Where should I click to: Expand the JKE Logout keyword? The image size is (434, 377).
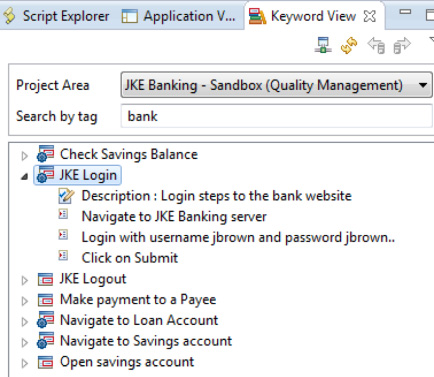click(24, 280)
